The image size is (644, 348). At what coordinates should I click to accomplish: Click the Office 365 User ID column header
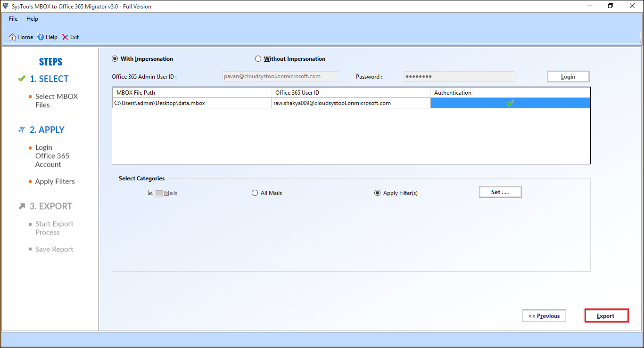pos(351,93)
